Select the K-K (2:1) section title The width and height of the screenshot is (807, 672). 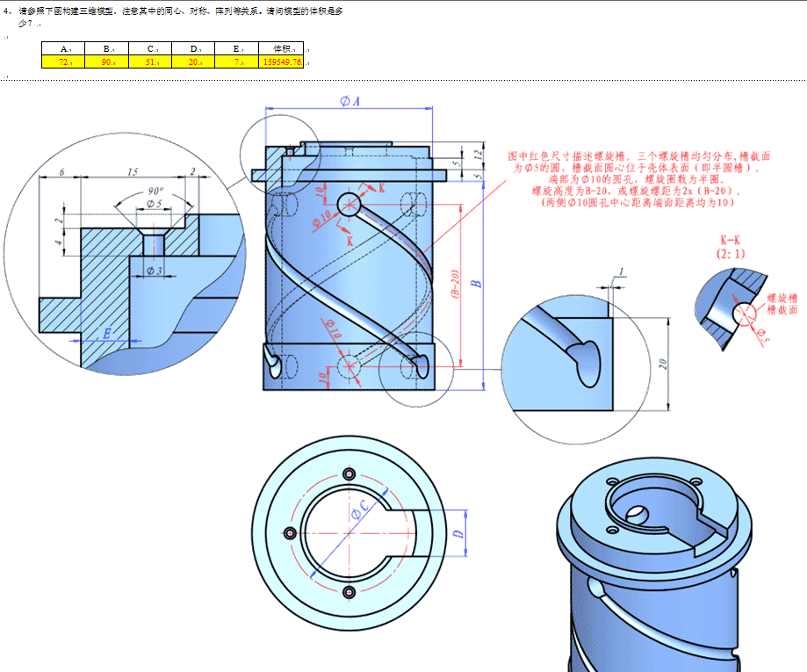pos(731,247)
